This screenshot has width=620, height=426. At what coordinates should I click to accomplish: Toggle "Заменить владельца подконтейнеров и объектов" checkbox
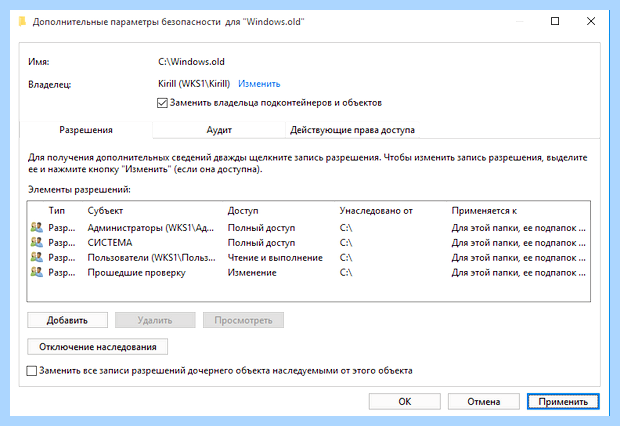[162, 103]
